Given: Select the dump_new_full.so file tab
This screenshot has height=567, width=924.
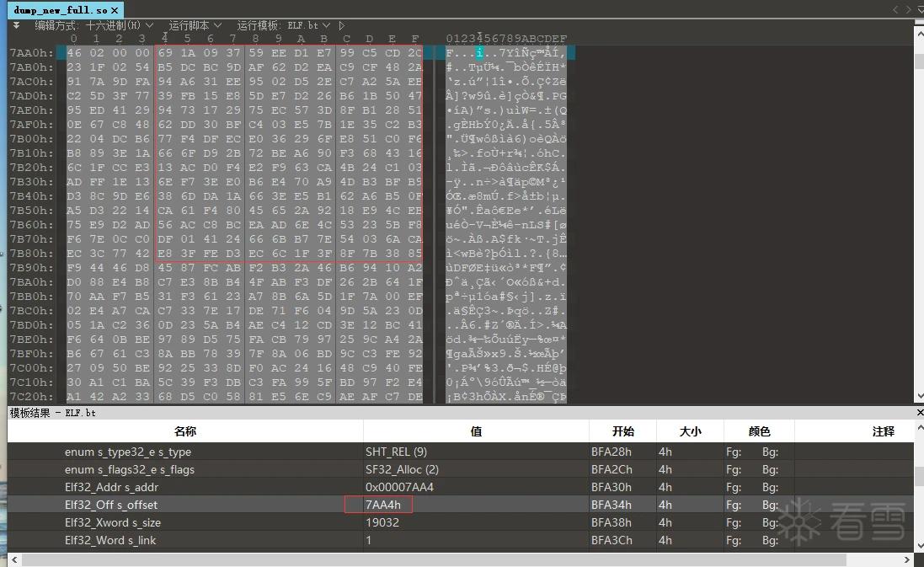Looking at the screenshot, I should tap(60, 10).
